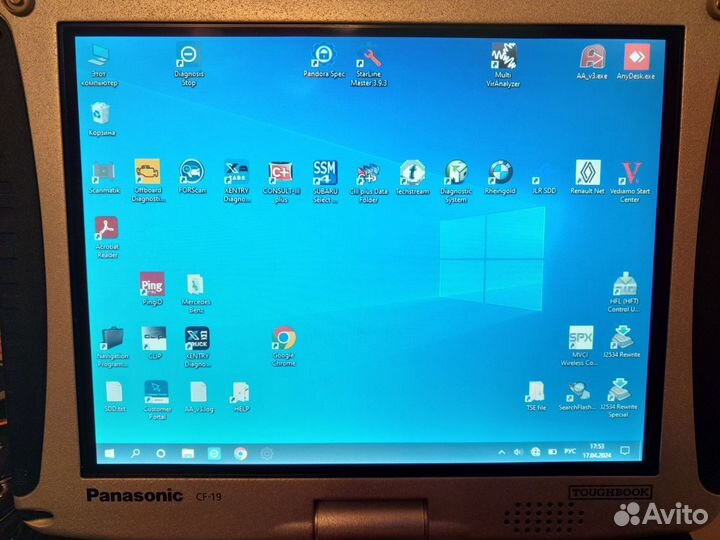Image resolution: width=720 pixels, height=540 pixels.
Task: Select the AA_v3.log file
Action: [x=199, y=397]
